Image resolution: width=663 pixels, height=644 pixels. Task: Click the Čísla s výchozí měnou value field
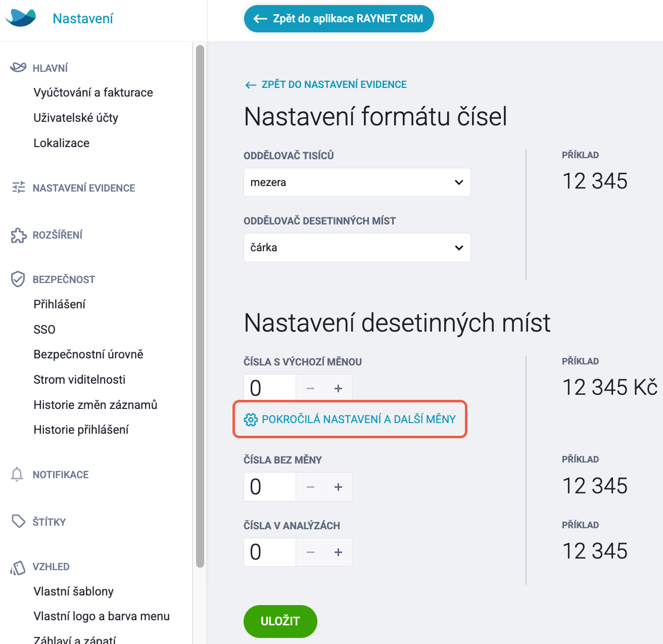click(x=270, y=388)
